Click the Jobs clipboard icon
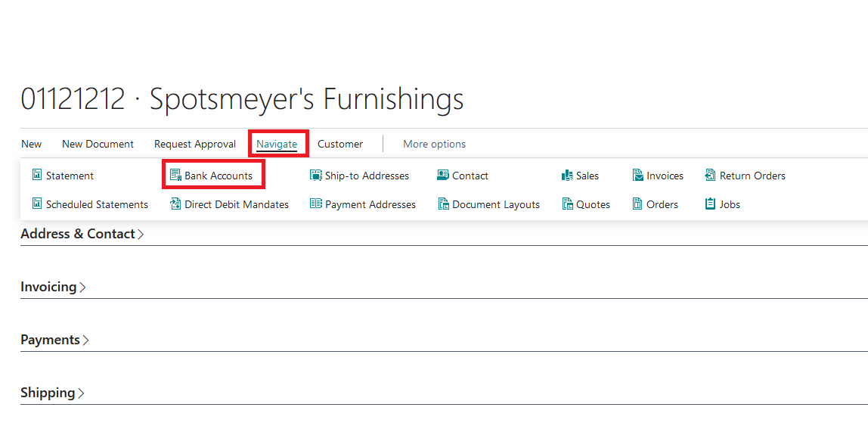 tap(710, 204)
